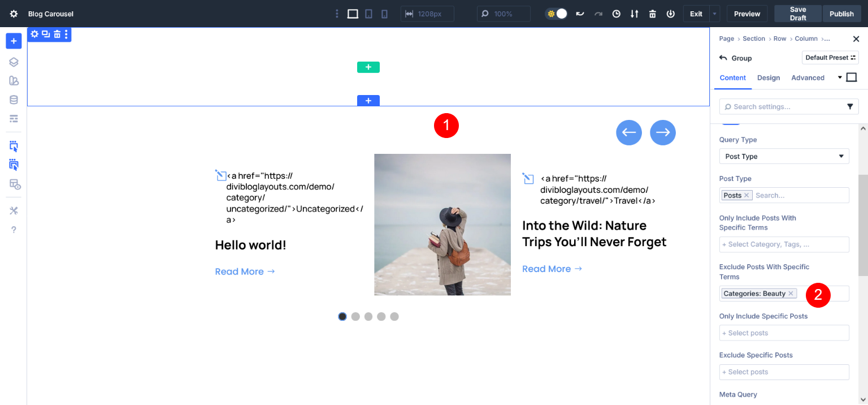Click the redo arrow

tap(598, 14)
